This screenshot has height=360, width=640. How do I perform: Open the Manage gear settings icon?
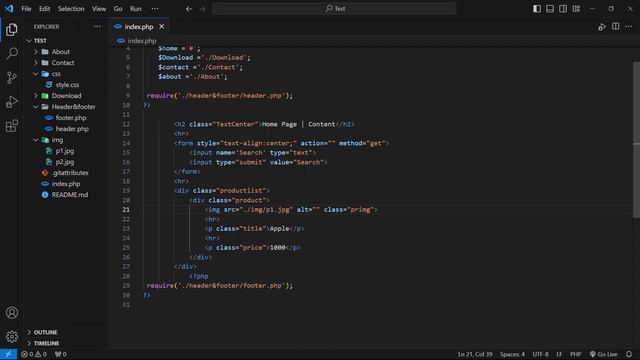click(x=12, y=337)
